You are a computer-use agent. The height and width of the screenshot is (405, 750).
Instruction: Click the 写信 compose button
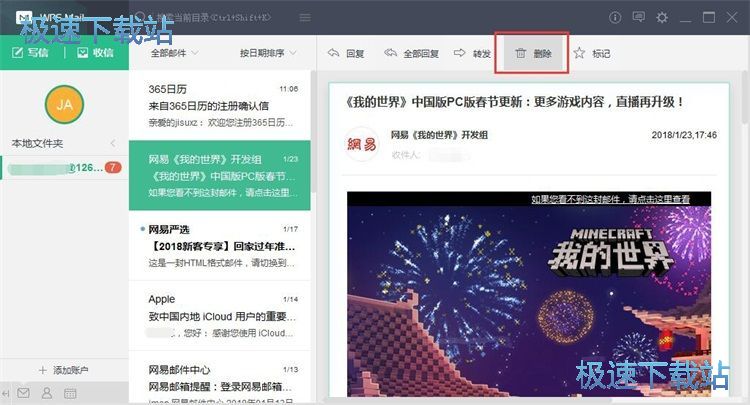31,53
